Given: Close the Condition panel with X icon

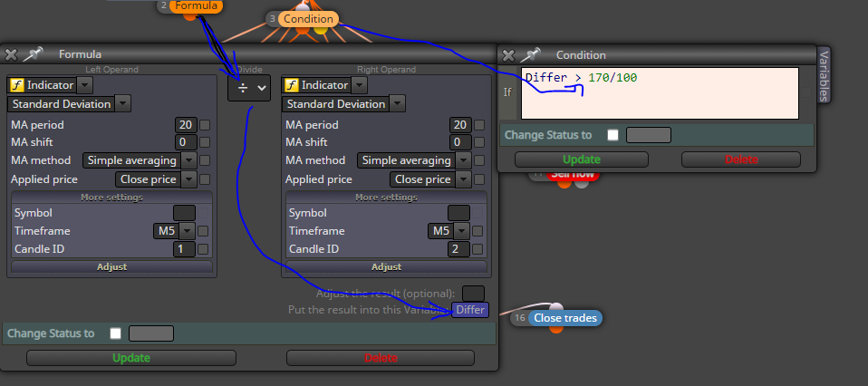Looking at the screenshot, I should pos(508,55).
